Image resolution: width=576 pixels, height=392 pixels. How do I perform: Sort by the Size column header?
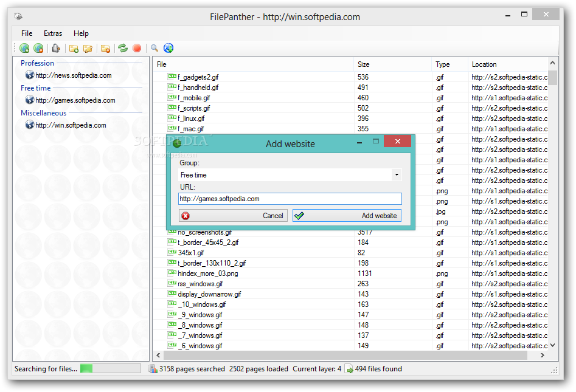[392, 64]
